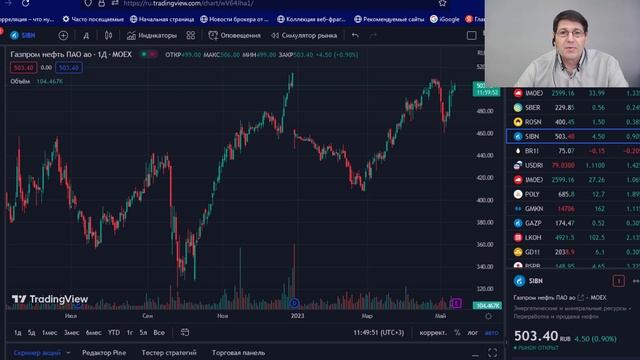Click the blue dividend marker D on the time axis
This screenshot has width=640, height=360.
coord(294,303)
